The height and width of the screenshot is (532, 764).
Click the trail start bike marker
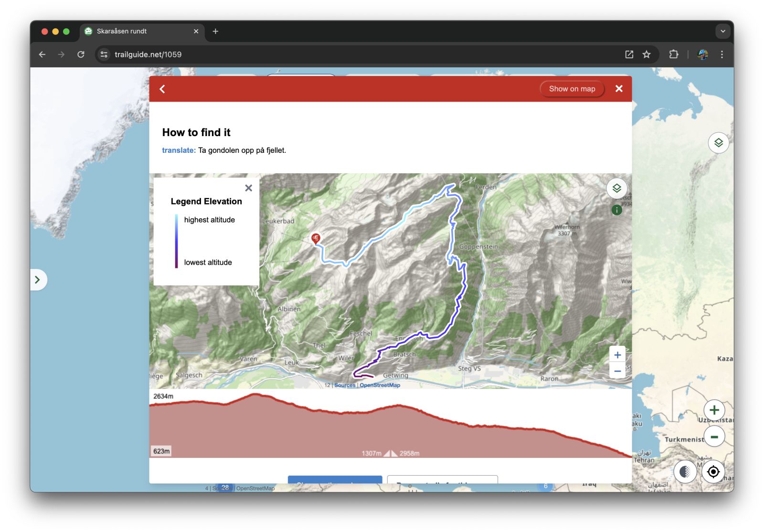pyautogui.click(x=316, y=238)
